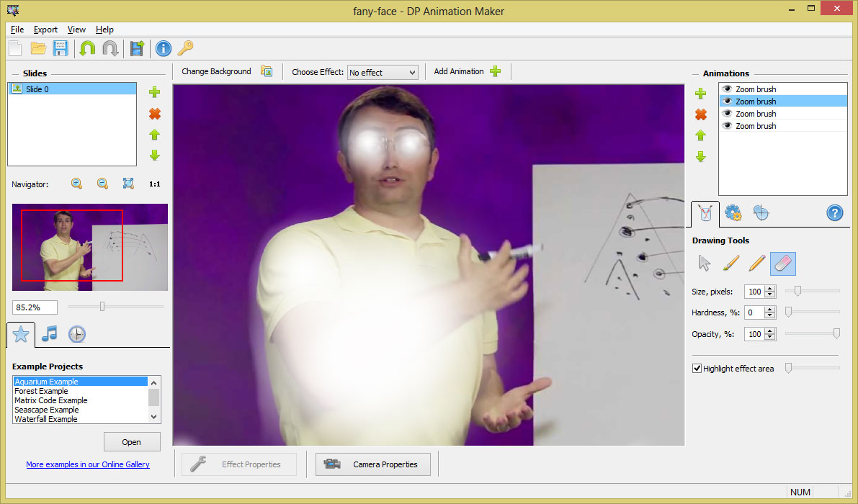This screenshot has width=858, height=504.
Task: Uncheck Highlight effect area checkbox
Action: coord(697,369)
